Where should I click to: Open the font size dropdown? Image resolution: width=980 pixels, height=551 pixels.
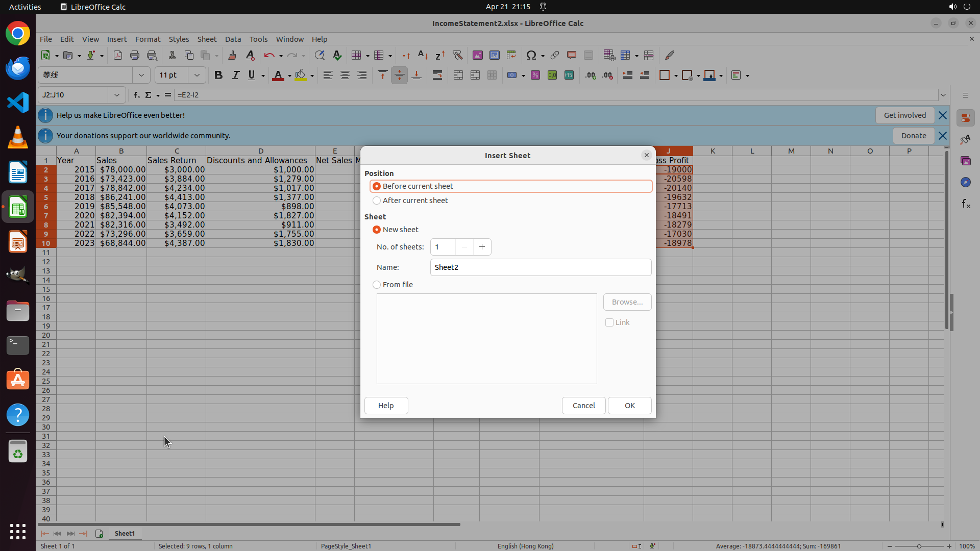click(197, 76)
